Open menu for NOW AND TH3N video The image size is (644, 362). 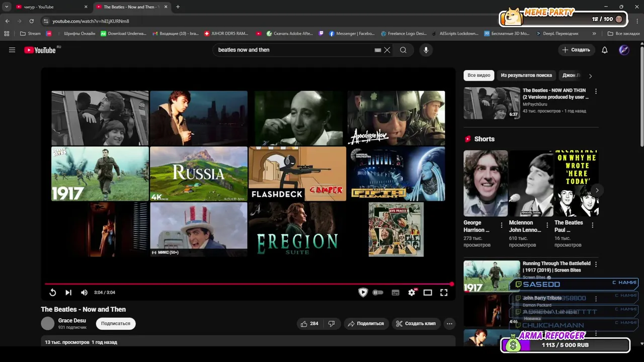[x=596, y=92]
